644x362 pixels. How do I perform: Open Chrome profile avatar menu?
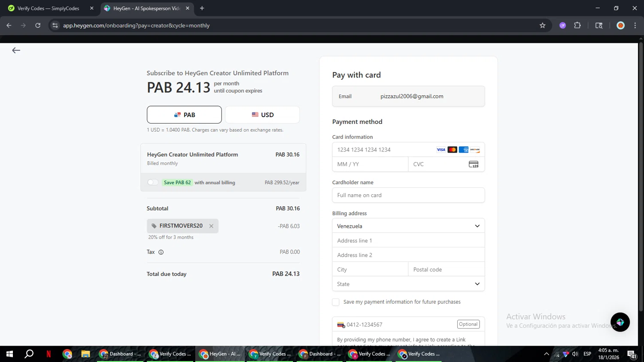tap(620, 25)
